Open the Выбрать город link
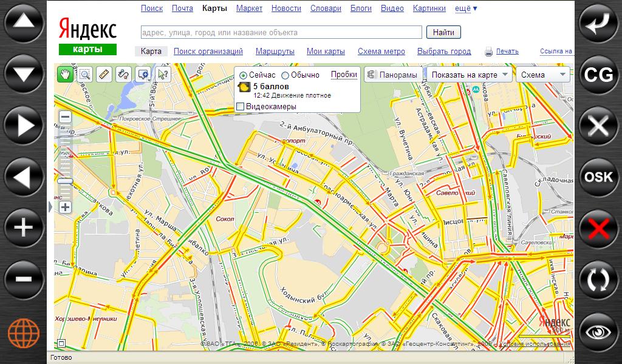Viewport: 622px width, 364px height. 444,52
